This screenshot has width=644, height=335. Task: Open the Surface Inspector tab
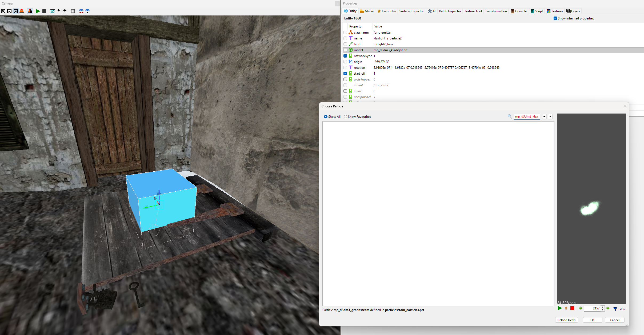click(411, 11)
